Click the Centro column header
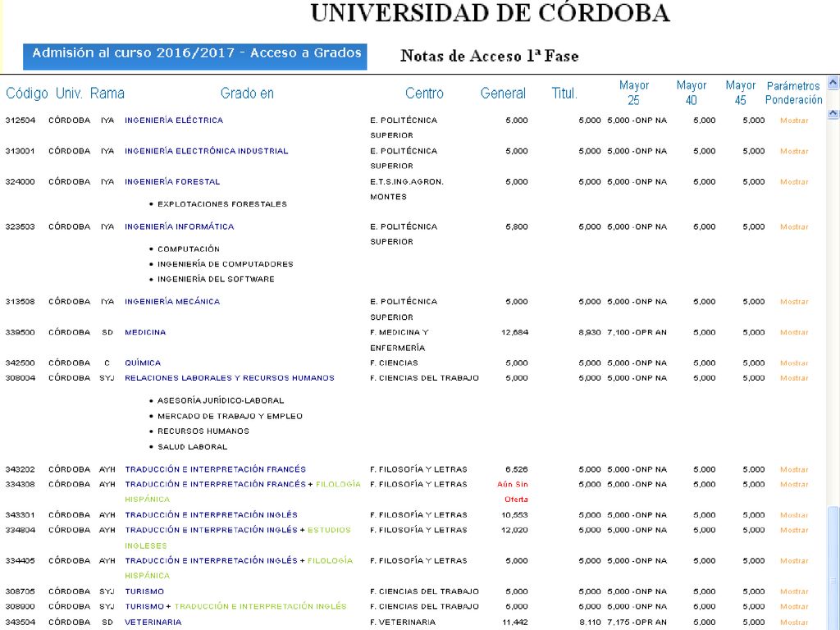Image resolution: width=840 pixels, height=630 pixels. 424,94
